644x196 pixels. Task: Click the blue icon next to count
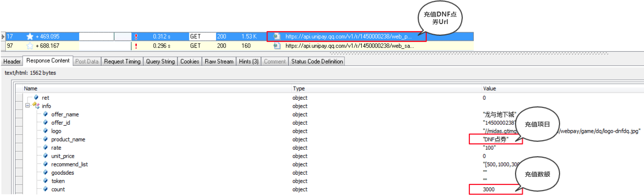click(45, 189)
